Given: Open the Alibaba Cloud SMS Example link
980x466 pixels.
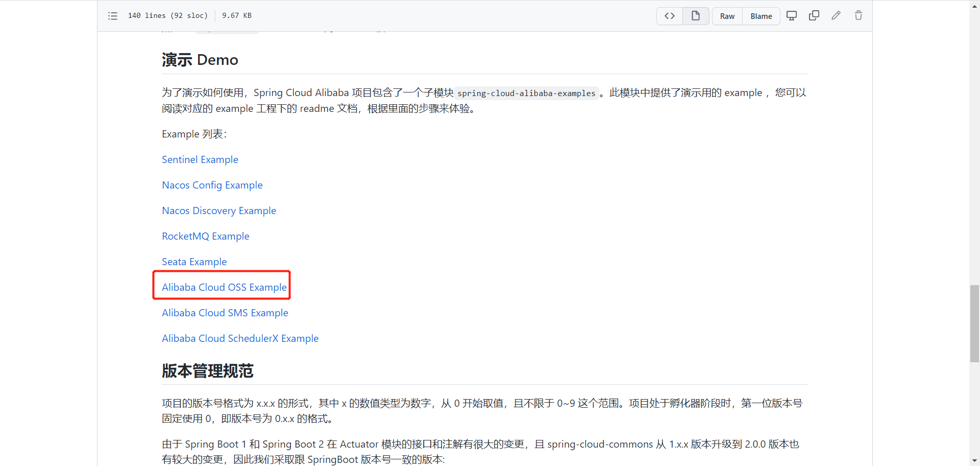Looking at the screenshot, I should point(225,313).
